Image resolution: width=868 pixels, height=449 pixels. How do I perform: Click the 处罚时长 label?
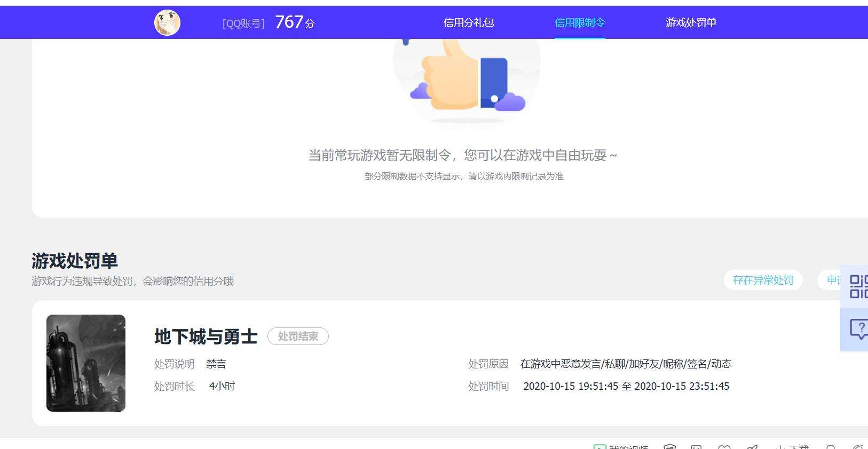coord(174,386)
